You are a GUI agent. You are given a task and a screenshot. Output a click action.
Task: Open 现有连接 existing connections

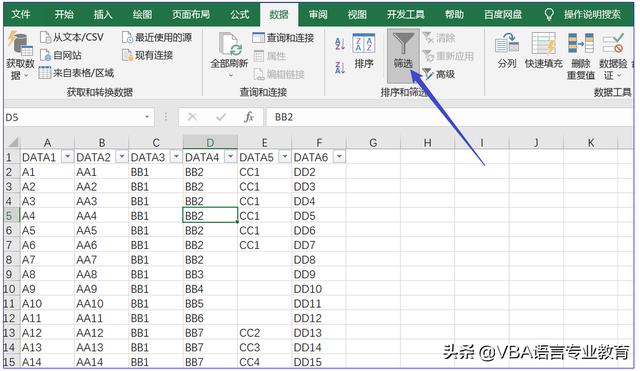[x=148, y=55]
